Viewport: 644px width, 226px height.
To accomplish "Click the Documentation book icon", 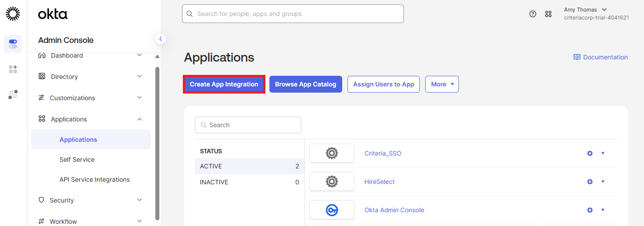I will tap(577, 57).
